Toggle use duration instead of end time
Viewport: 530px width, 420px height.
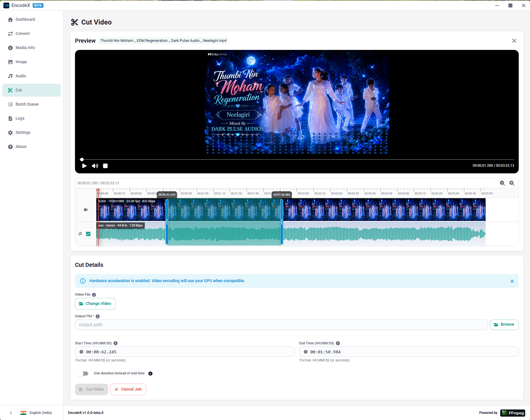tap(83, 374)
